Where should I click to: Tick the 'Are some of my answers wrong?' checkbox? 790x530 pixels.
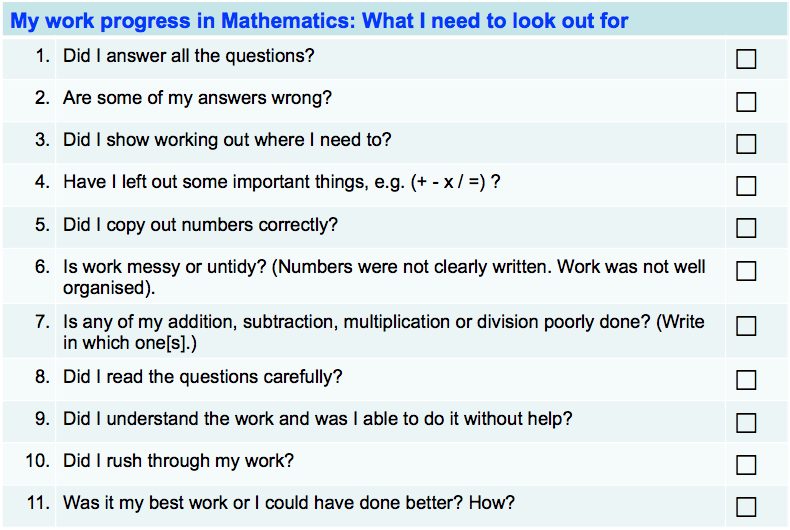tap(746, 102)
